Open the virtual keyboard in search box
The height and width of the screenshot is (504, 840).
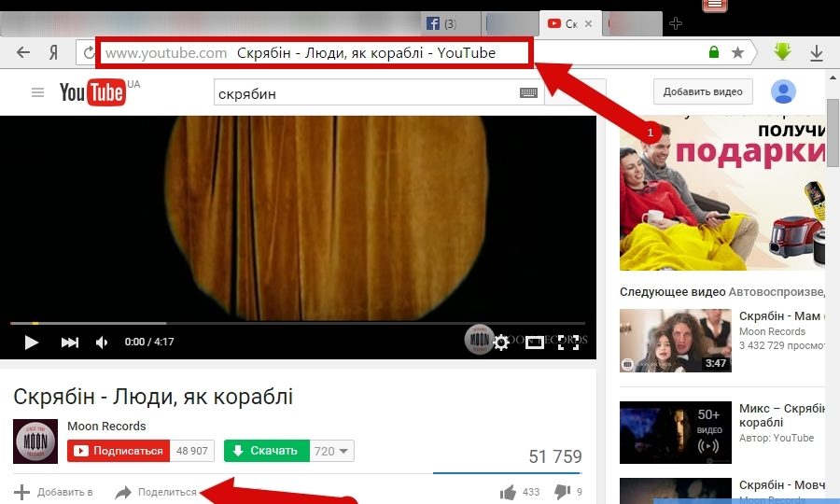(x=528, y=93)
